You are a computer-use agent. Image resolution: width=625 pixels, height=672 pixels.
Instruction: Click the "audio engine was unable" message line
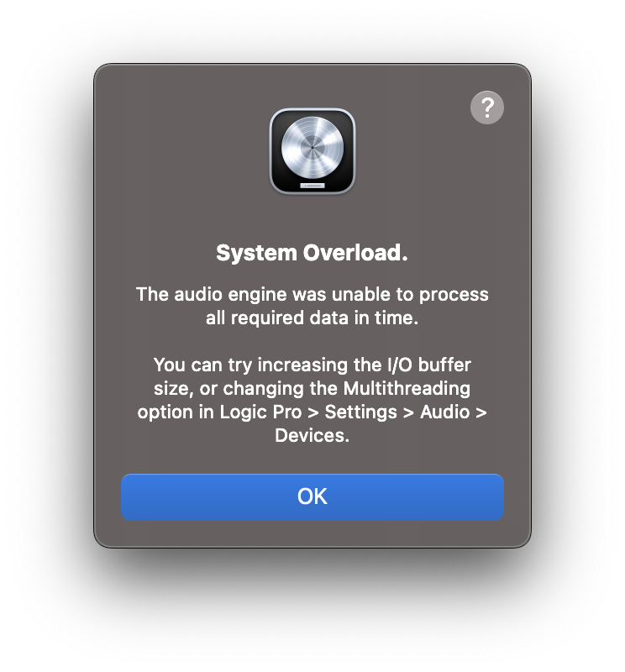(x=312, y=295)
